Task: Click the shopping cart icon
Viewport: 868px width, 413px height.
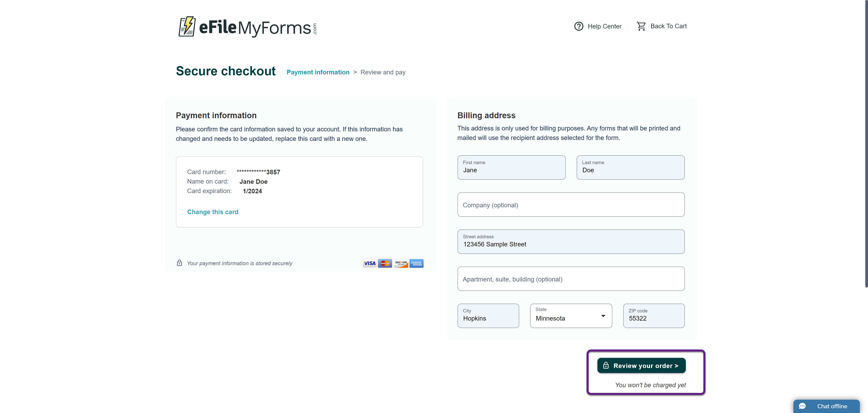Action: (641, 26)
